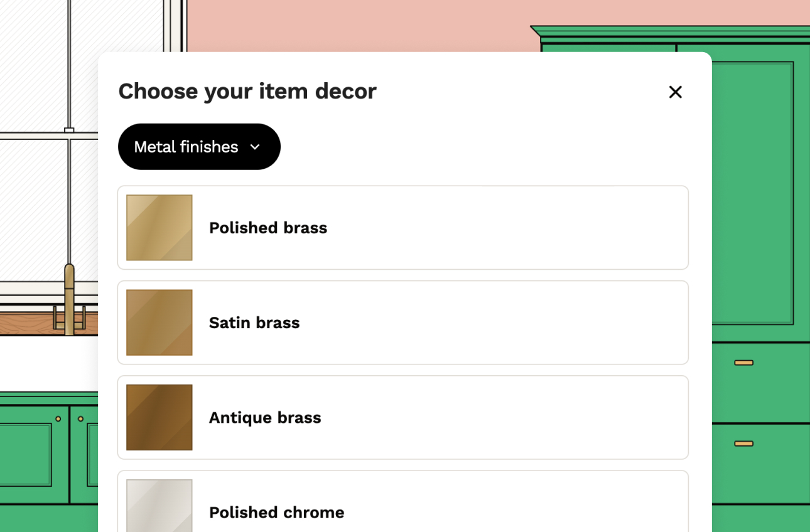Select the upper drawer handle on tall cabinet
This screenshot has width=810, height=532.
(743, 363)
